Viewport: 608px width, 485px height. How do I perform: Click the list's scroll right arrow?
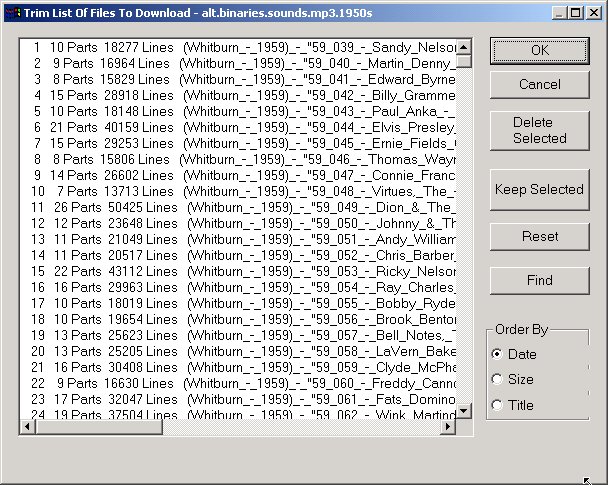point(448,426)
